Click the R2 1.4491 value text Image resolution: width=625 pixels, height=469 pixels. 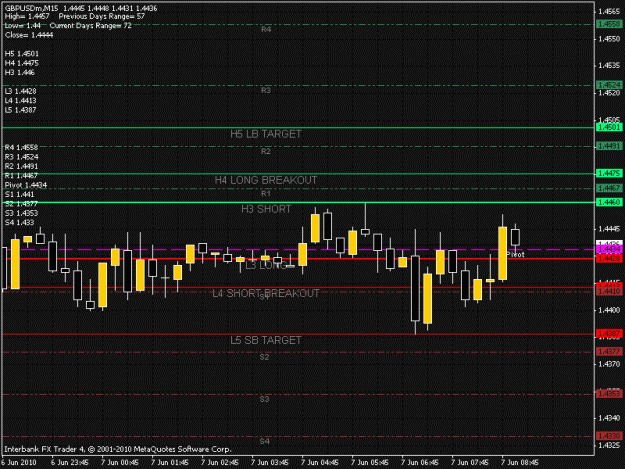coord(22,167)
